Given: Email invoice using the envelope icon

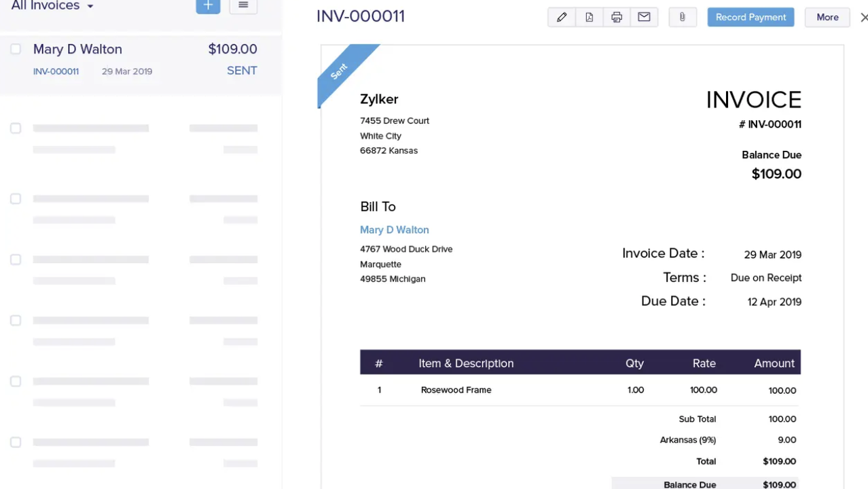Looking at the screenshot, I should click(x=644, y=18).
